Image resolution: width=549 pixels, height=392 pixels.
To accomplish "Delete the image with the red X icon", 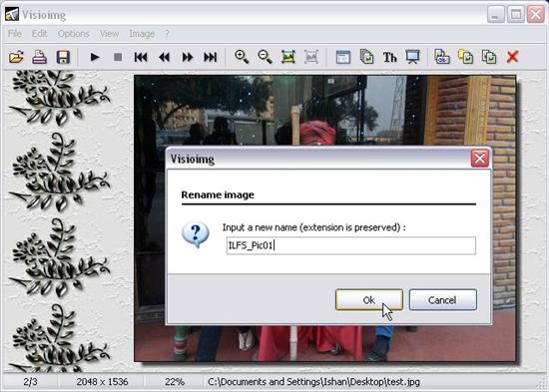I will tap(512, 57).
